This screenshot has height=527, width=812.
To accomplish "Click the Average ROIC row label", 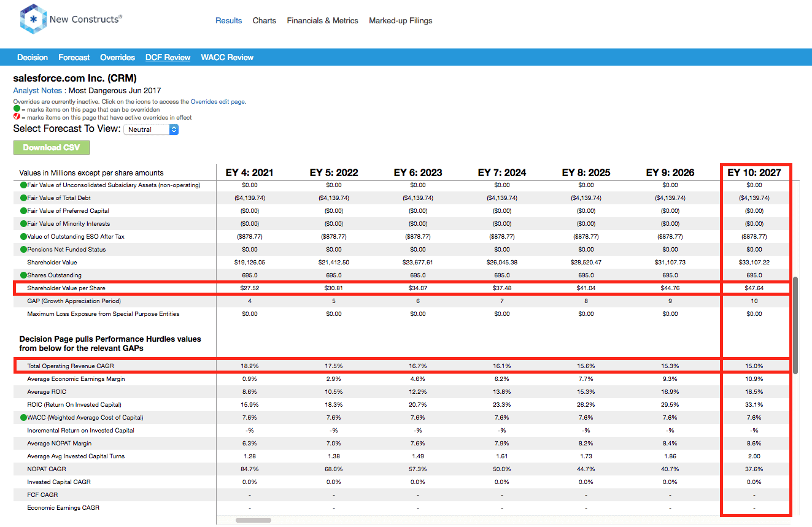I will coord(47,392).
